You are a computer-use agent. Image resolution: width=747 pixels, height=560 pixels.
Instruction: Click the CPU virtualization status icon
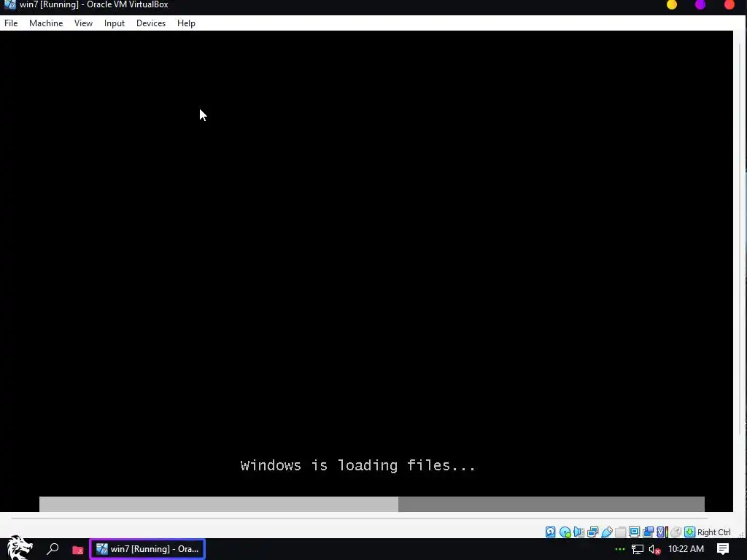[662, 532]
